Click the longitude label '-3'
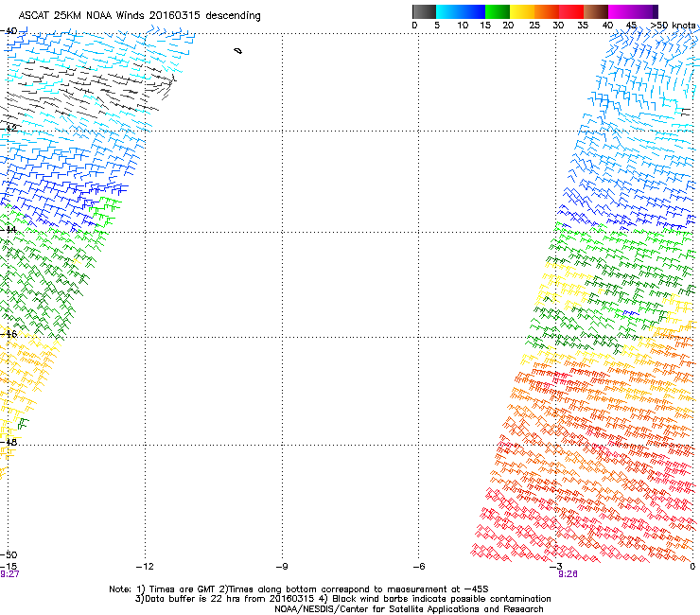Screen dimensions: 700x615 (x=556, y=567)
